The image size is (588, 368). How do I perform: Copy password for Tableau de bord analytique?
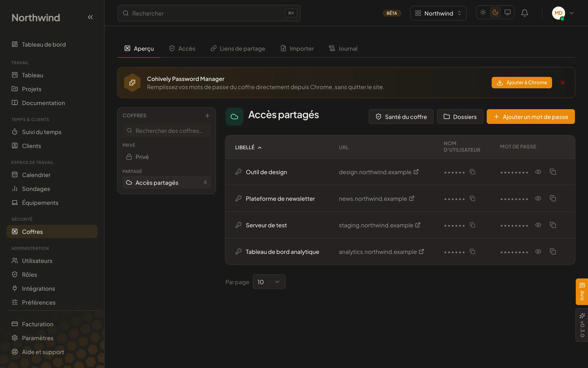(x=553, y=252)
